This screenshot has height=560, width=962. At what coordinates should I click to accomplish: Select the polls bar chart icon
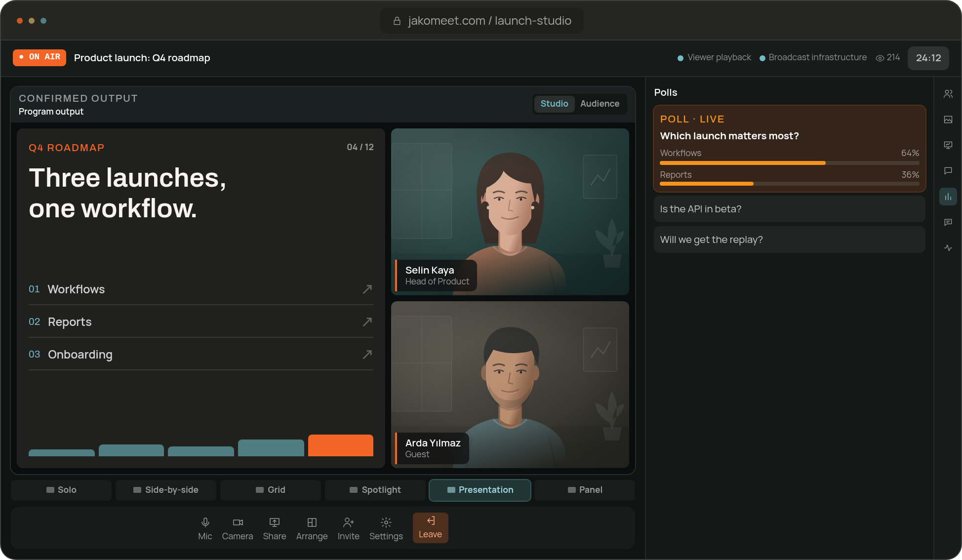948,197
